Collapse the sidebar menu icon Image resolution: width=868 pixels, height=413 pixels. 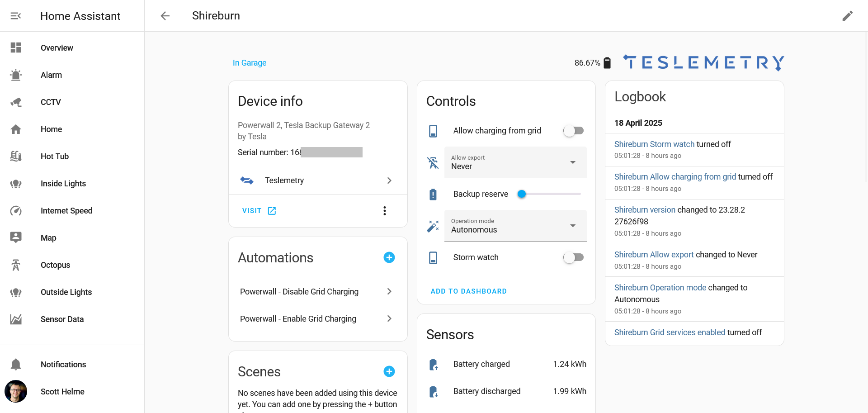pyautogui.click(x=16, y=16)
